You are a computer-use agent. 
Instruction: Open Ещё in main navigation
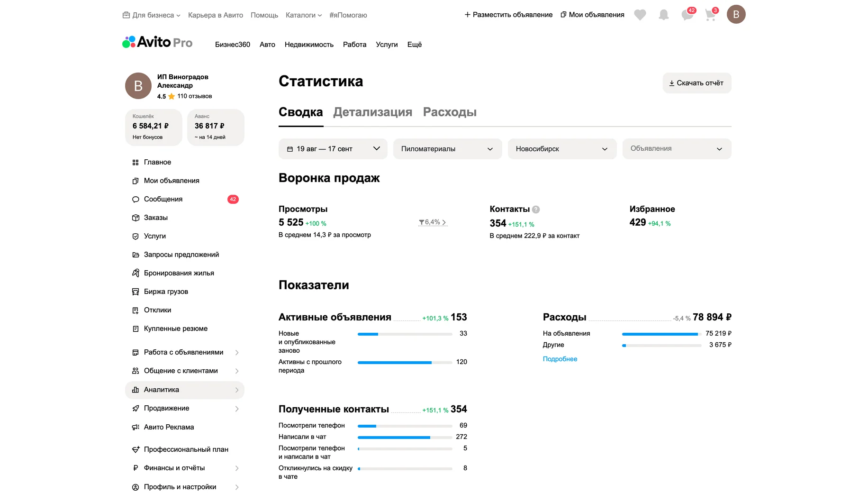coord(415,45)
